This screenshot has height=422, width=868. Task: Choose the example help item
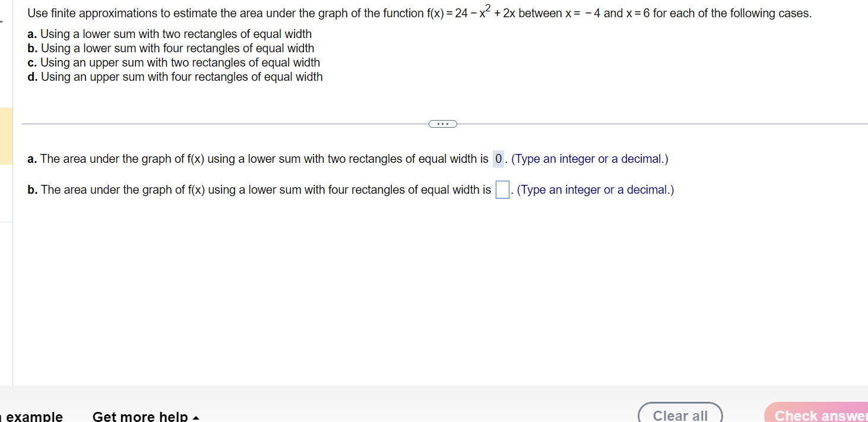pyautogui.click(x=33, y=416)
